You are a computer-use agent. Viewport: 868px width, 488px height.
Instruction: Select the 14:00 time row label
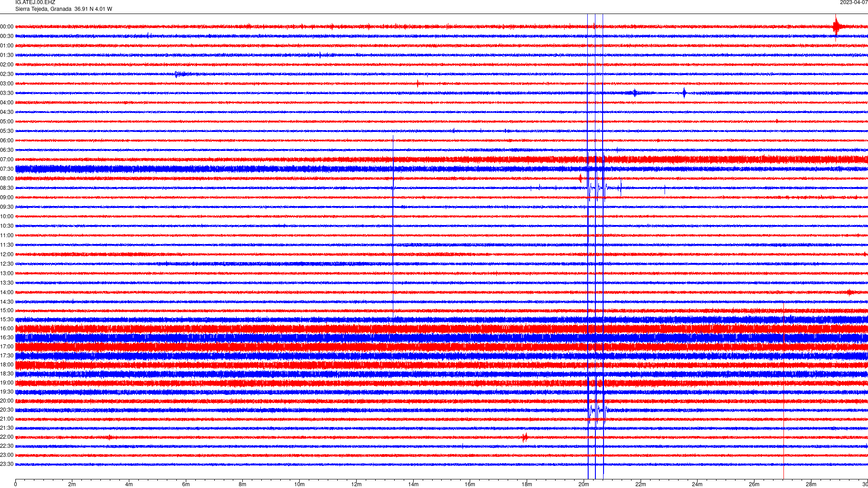(7, 292)
